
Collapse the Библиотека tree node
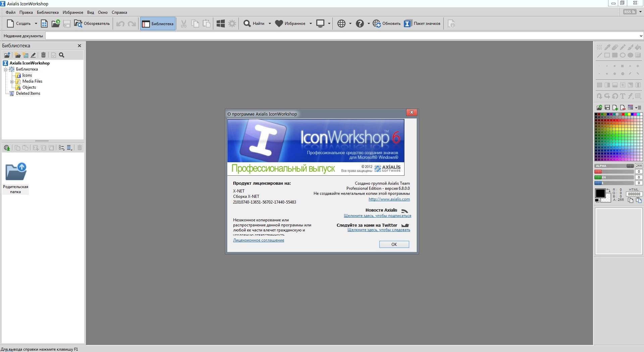pos(6,70)
